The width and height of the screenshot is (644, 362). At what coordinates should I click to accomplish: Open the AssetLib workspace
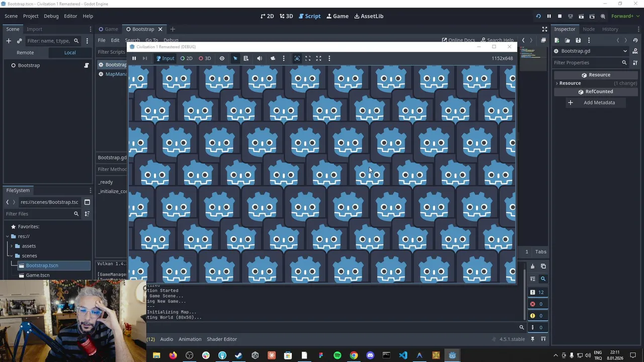click(x=369, y=16)
